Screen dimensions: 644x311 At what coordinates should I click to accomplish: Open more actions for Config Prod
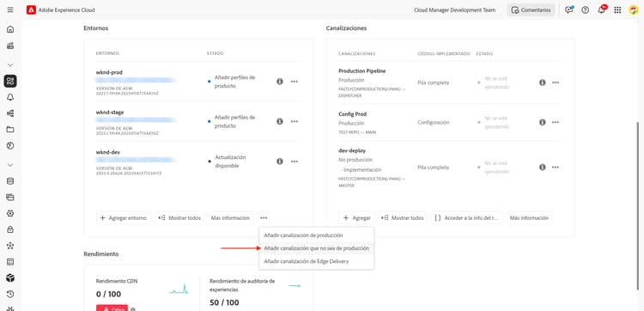(556, 122)
